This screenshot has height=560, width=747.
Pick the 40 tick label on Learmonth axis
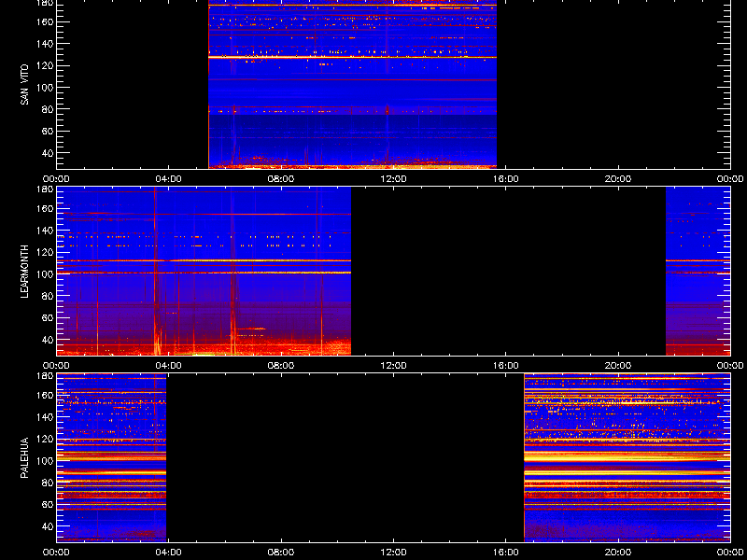[49, 340]
